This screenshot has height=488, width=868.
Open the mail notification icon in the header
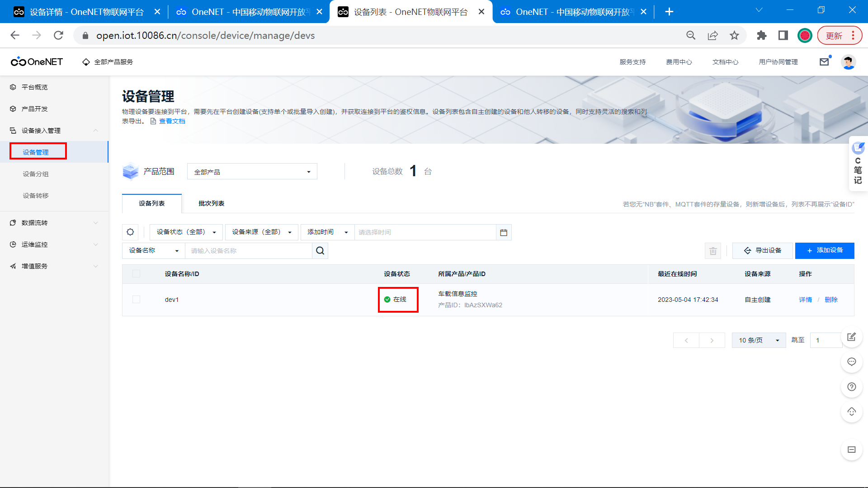pos(824,62)
